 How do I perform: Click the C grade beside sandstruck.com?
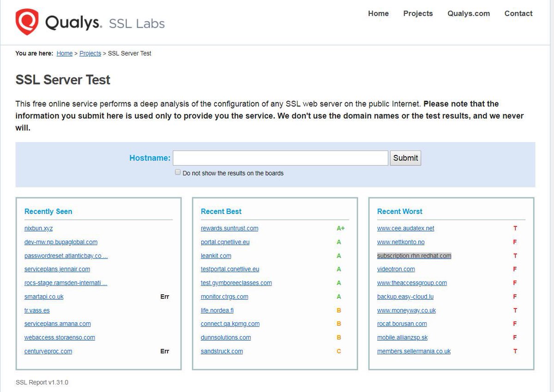pos(339,351)
